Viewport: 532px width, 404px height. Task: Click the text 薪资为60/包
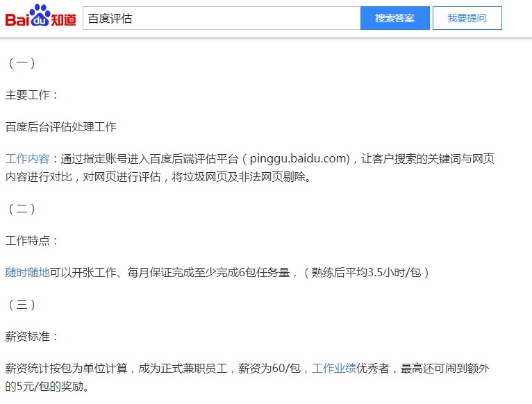[269, 368]
